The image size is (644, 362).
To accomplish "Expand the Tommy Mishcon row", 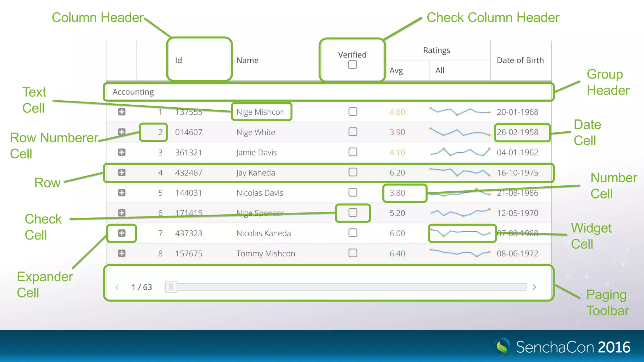I will click(122, 253).
